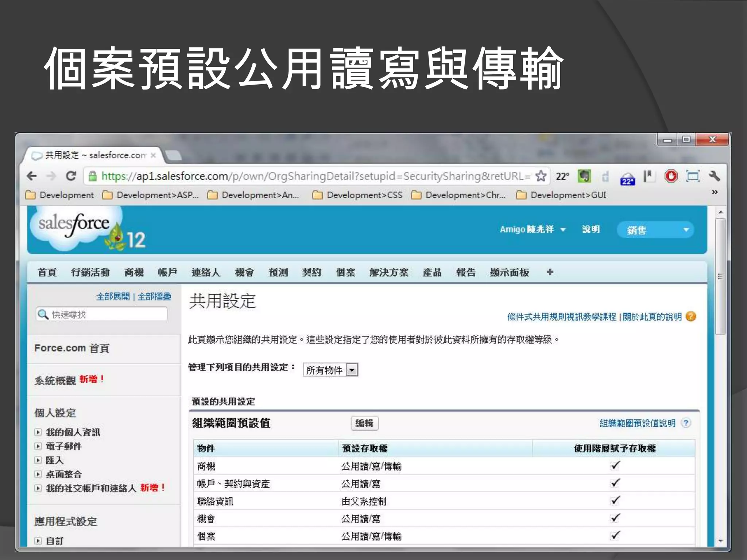This screenshot has height=560, width=747.
Task: Reload the page with the refresh icon
Action: coord(71,176)
